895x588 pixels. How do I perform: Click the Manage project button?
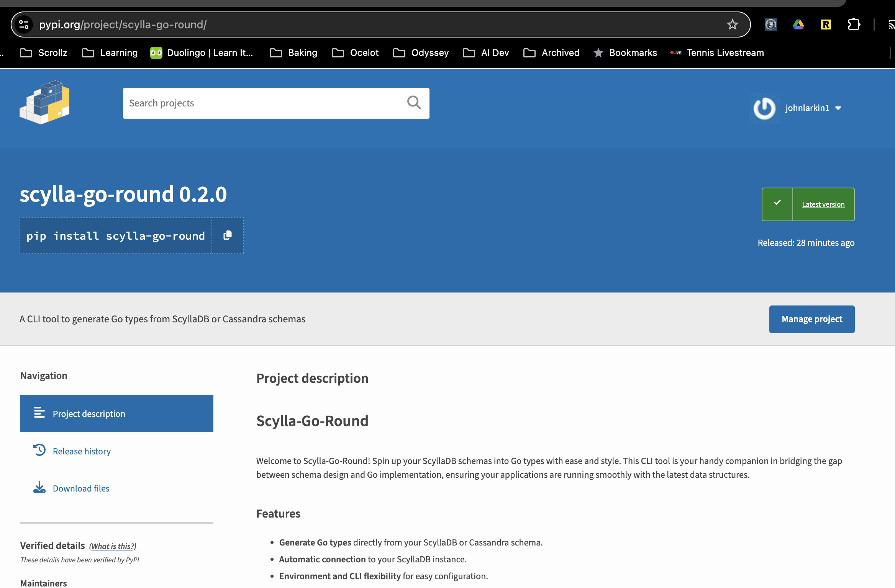coord(812,318)
